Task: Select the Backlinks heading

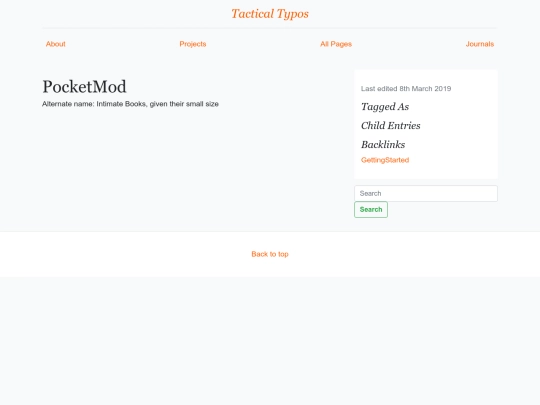Action: pyautogui.click(x=383, y=145)
